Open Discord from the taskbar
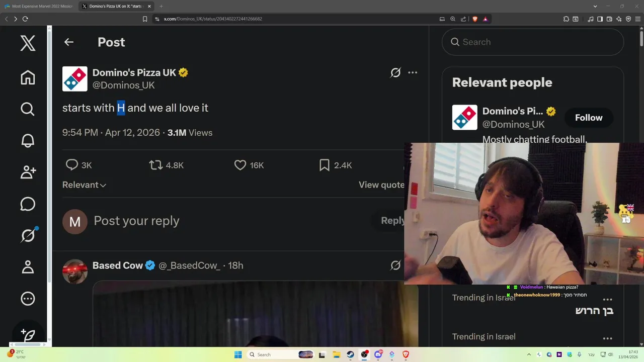The image size is (644, 362). 378,354
